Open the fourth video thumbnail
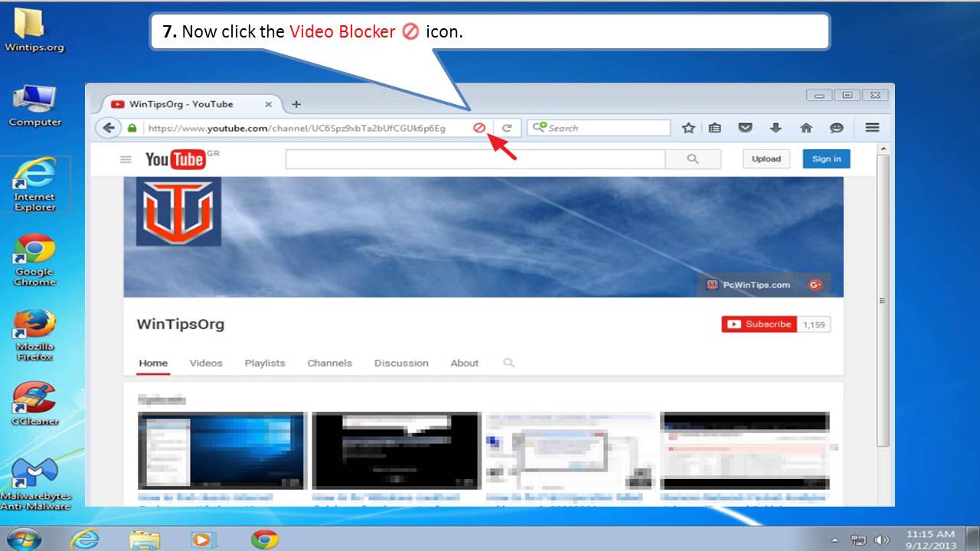 pos(745,451)
